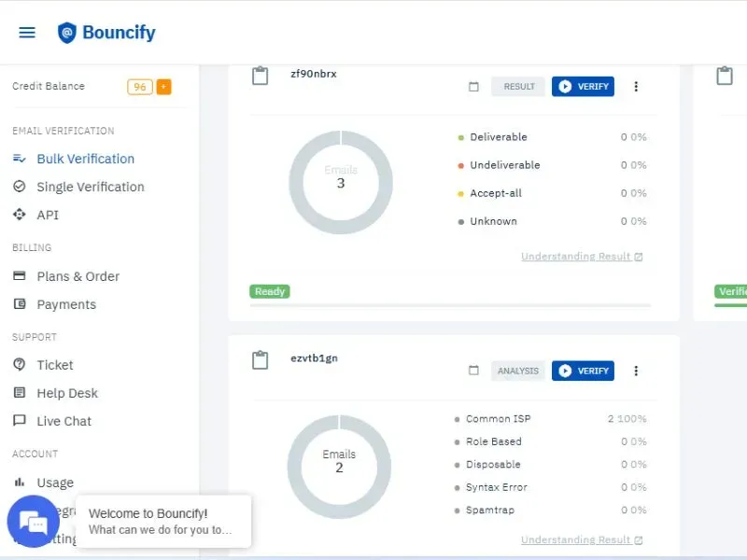Open the live chat bubble widget

click(33, 522)
